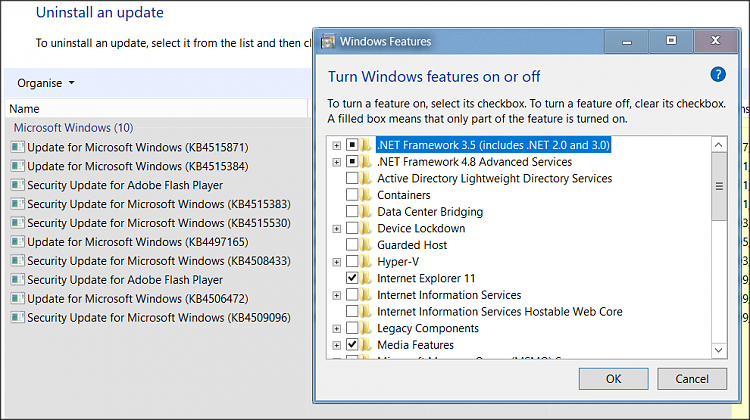
Task: Select Security Update for Adobe Flash Player above KB4515383
Action: click(125, 185)
